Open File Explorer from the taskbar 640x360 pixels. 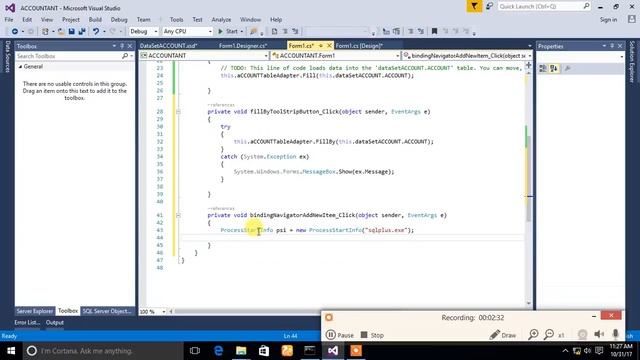click(x=241, y=351)
